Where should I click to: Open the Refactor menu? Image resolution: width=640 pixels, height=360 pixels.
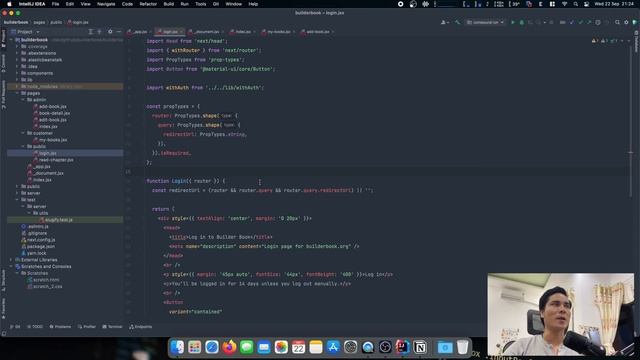pyautogui.click(x=148, y=4)
